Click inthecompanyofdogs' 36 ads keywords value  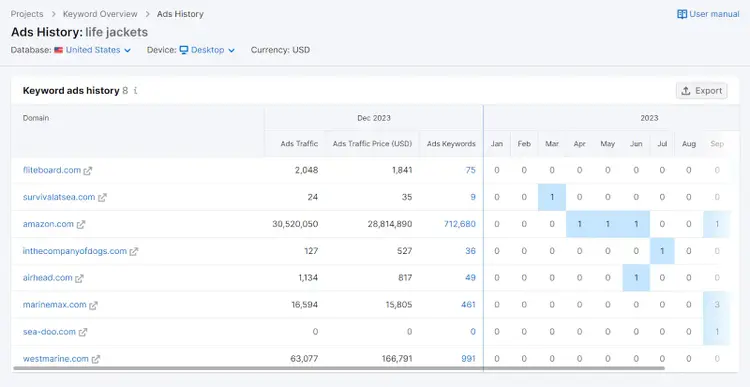point(470,251)
